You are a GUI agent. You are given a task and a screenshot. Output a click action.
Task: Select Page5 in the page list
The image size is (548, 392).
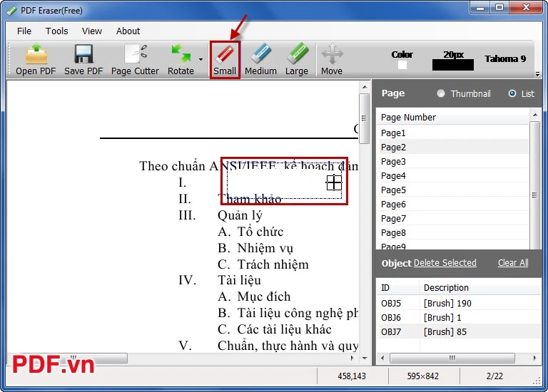[453, 190]
